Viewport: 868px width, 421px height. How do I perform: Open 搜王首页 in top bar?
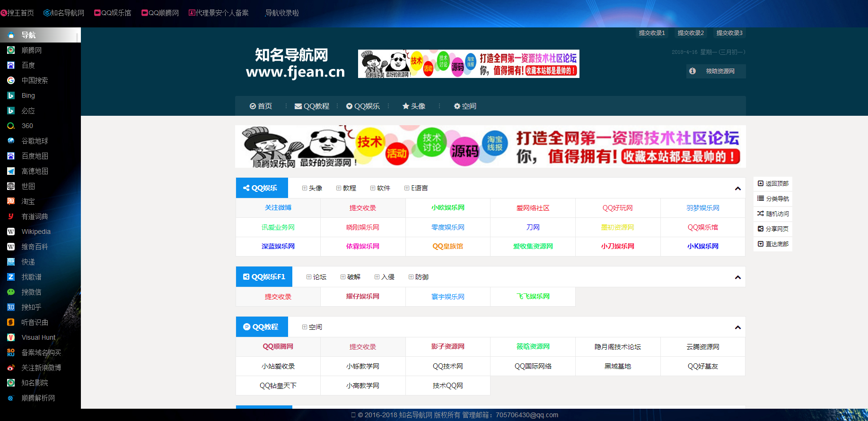[x=18, y=13]
